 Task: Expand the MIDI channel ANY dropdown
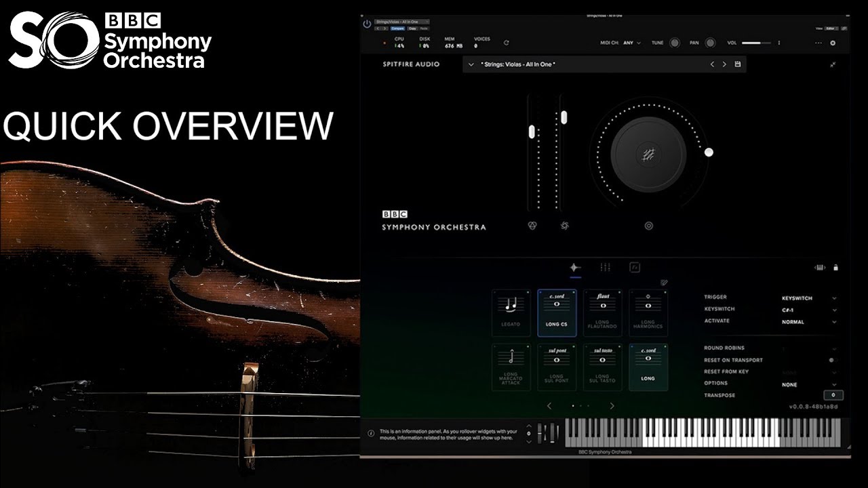coord(631,43)
